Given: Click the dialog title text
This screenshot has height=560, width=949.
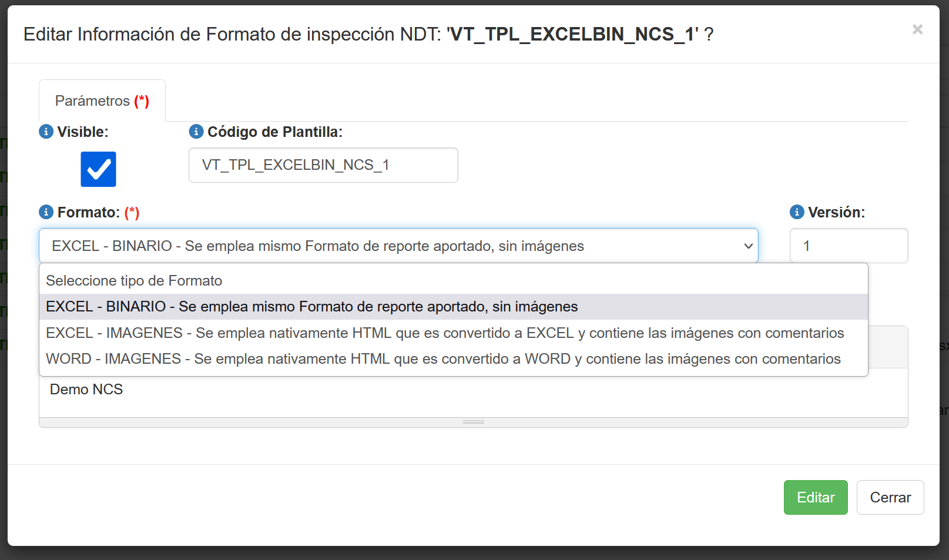Looking at the screenshot, I should (x=368, y=35).
